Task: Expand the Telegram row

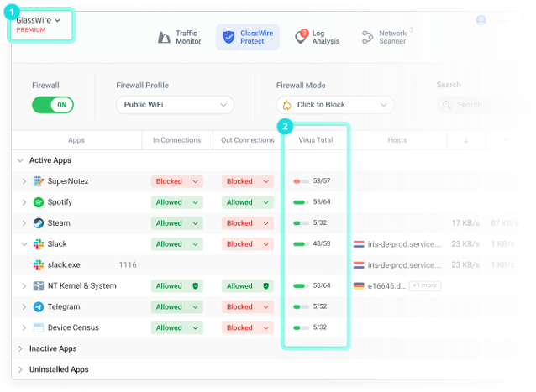Action: (x=24, y=306)
